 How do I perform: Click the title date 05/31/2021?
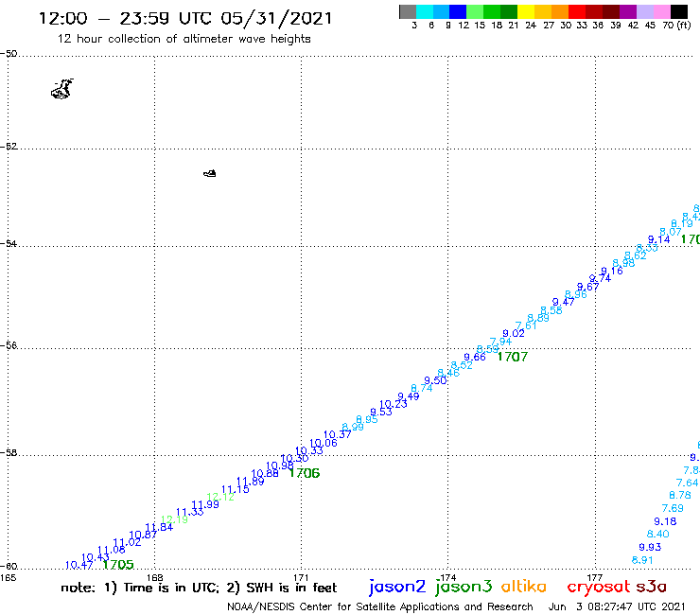(277, 19)
